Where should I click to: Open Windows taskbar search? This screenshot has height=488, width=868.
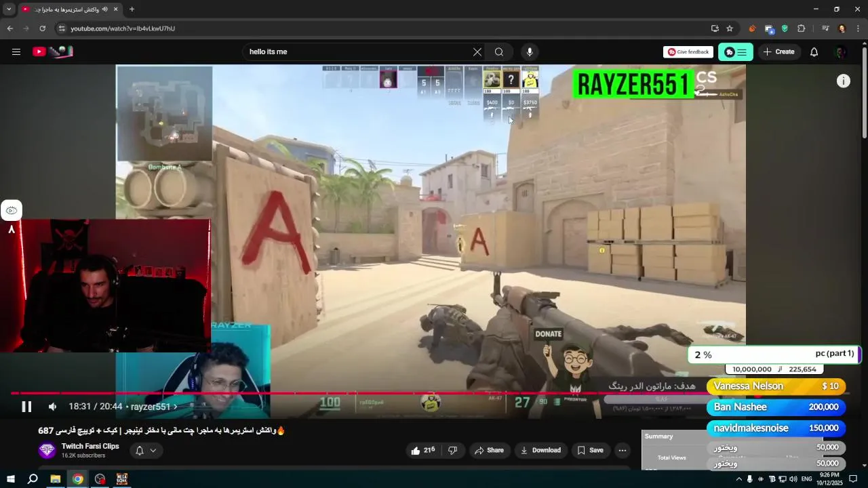pos(33,479)
